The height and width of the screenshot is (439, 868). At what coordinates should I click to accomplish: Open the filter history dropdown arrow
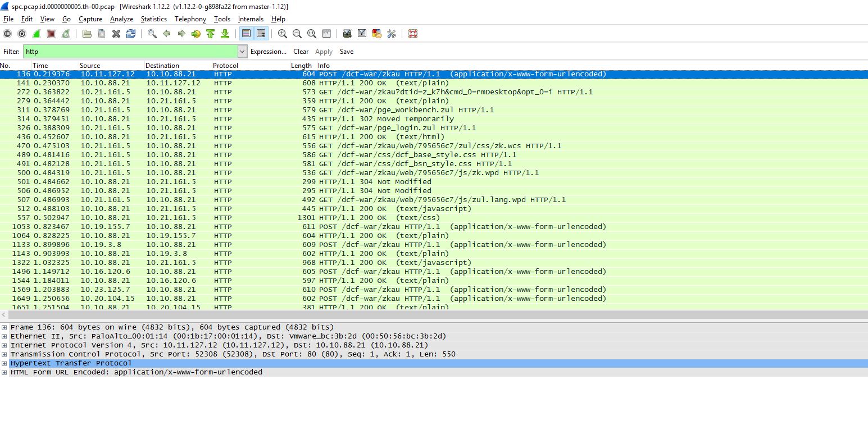242,52
